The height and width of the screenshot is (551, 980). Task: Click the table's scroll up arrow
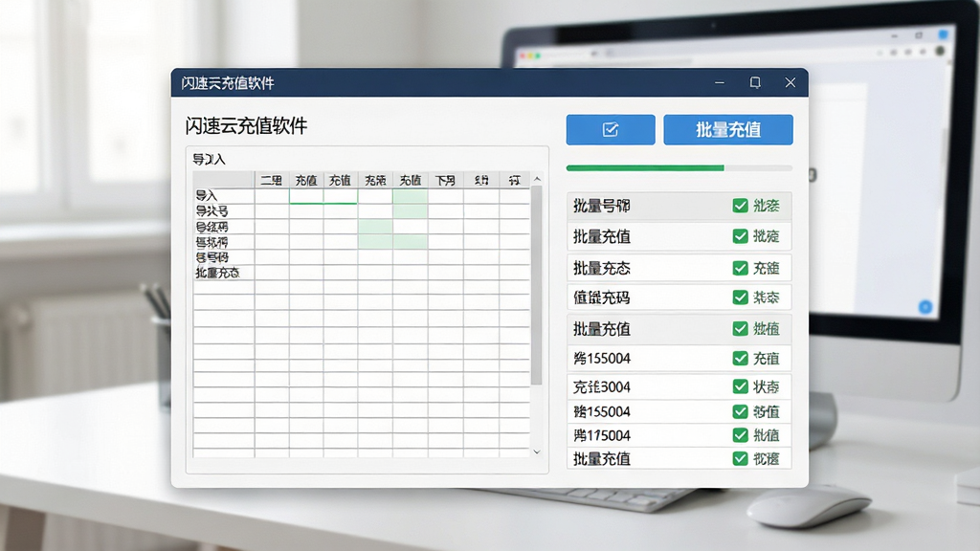537,179
